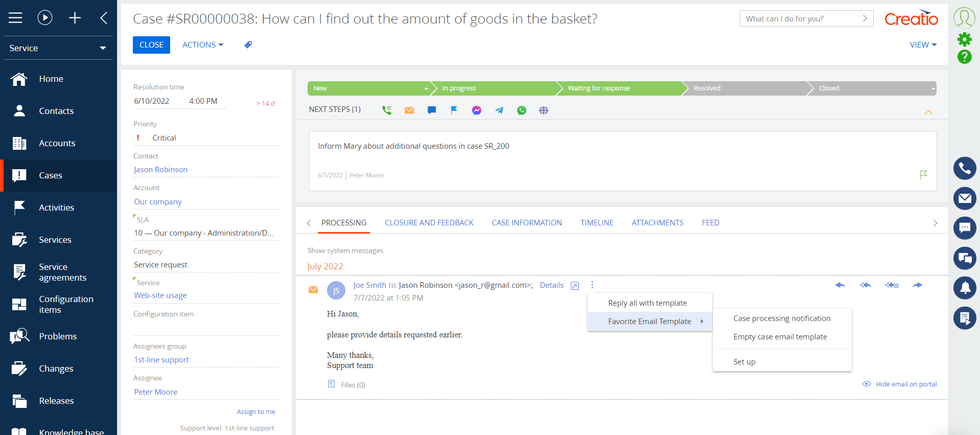
Task: Toggle Show system messages
Action: pos(345,250)
